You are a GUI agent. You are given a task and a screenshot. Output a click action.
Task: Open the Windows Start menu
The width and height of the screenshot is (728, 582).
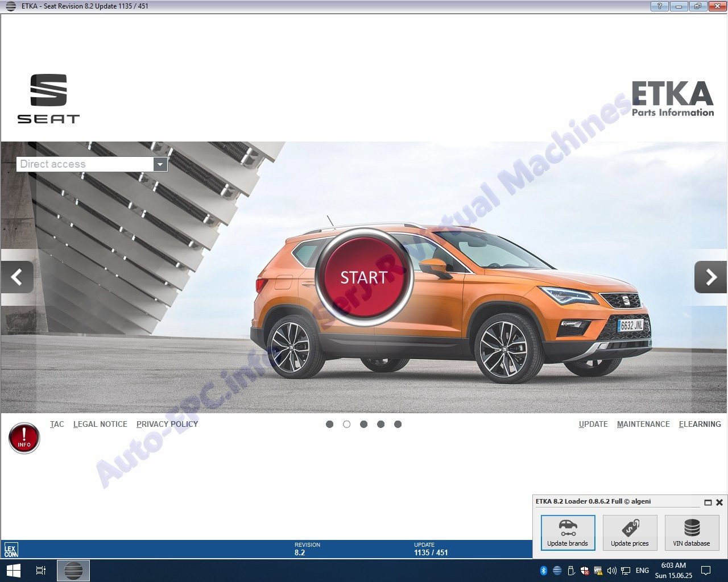click(x=14, y=570)
